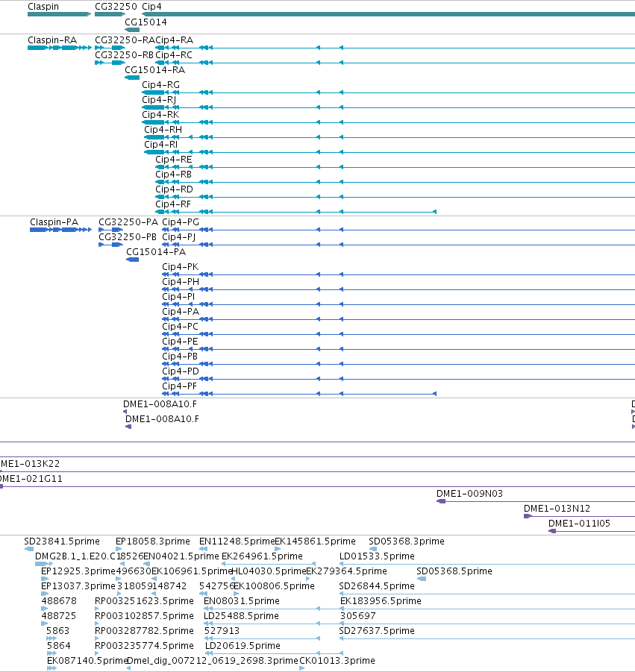Select the DME1-013N12 clone label
This screenshot has width=635, height=672.
point(557,509)
